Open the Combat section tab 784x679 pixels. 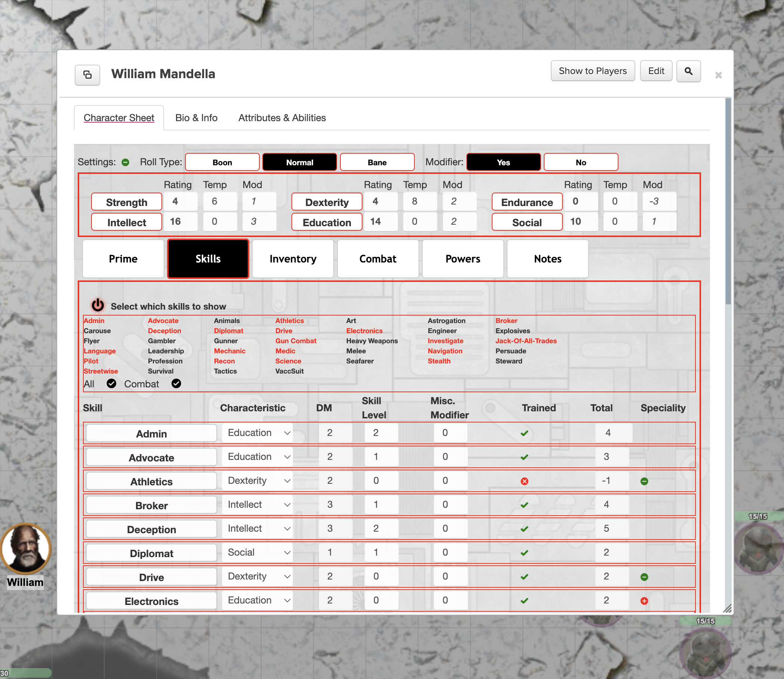[x=377, y=259]
